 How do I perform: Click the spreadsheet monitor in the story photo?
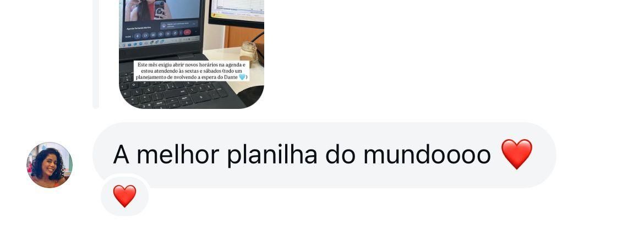click(x=237, y=13)
